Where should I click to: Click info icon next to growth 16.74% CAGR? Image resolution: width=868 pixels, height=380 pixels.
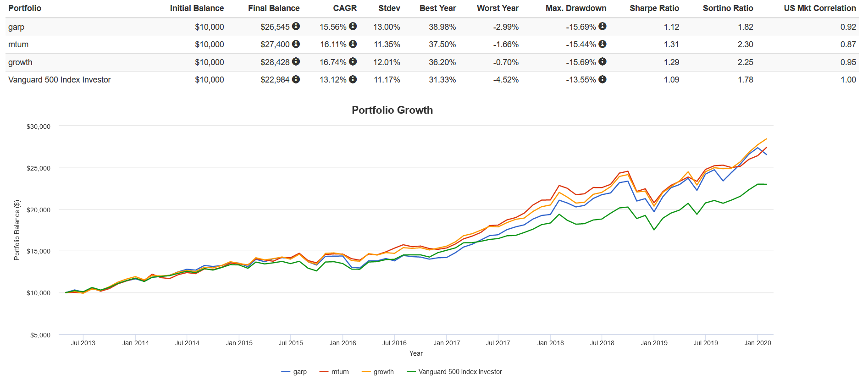[353, 61]
